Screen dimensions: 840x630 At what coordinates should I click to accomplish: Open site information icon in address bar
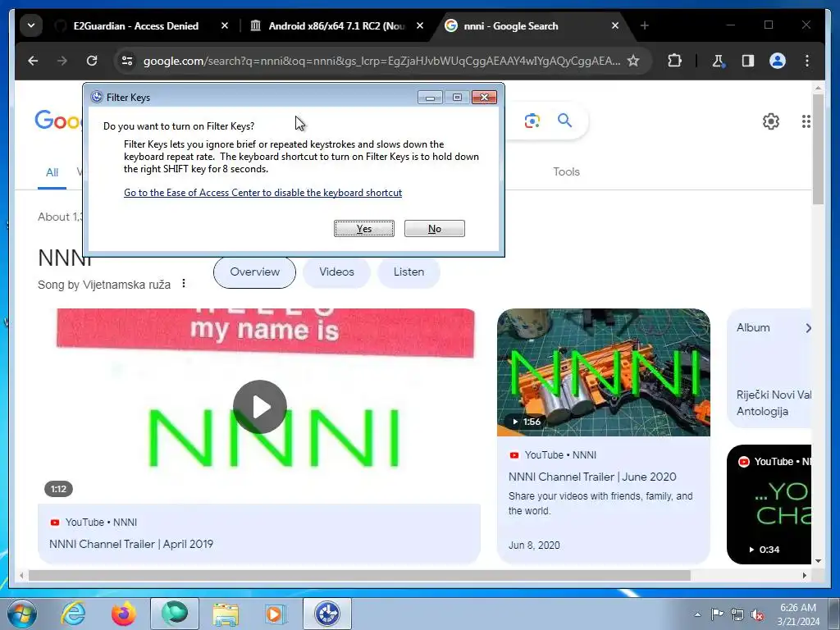coord(127,61)
